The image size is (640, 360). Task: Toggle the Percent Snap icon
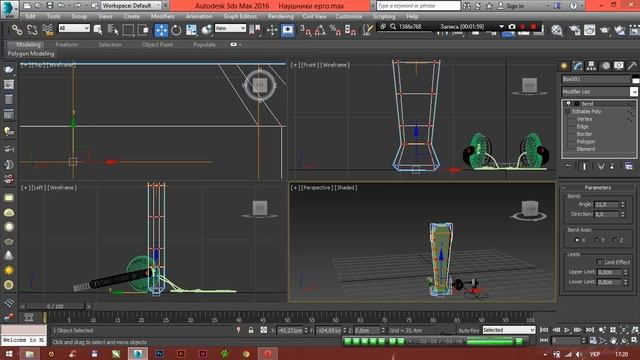[335, 30]
